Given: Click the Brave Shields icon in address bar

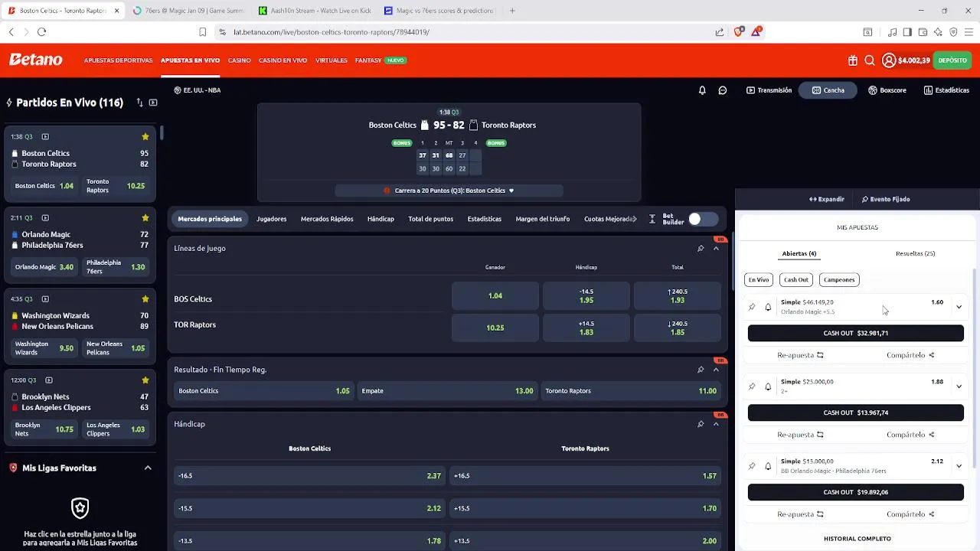Looking at the screenshot, I should [x=739, y=32].
